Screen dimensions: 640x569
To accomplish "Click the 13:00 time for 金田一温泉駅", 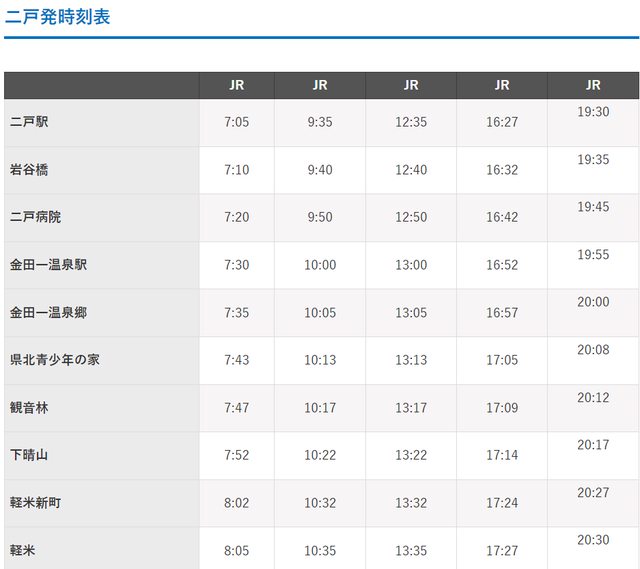I will tap(411, 265).
